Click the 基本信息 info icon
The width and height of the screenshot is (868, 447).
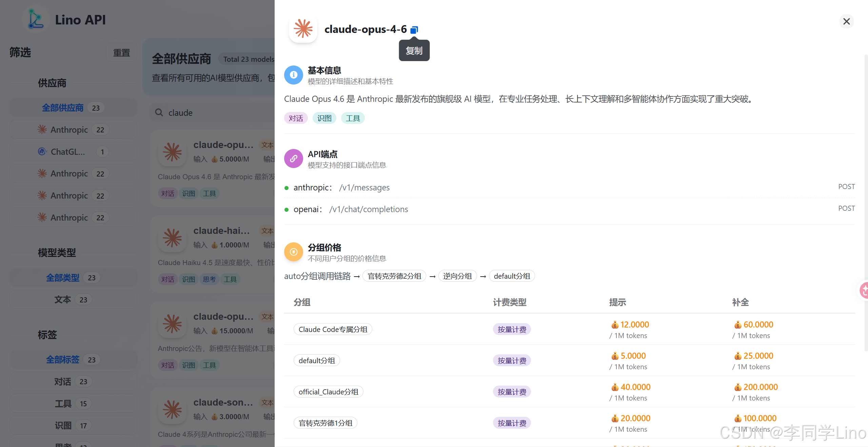pos(293,75)
